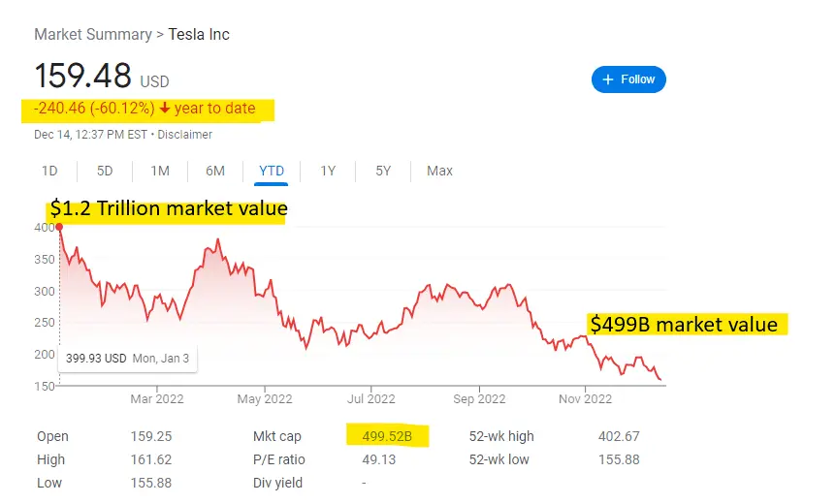Image resolution: width=836 pixels, height=504 pixels.
Task: Select the 1D time range tab
Action: [x=49, y=171]
